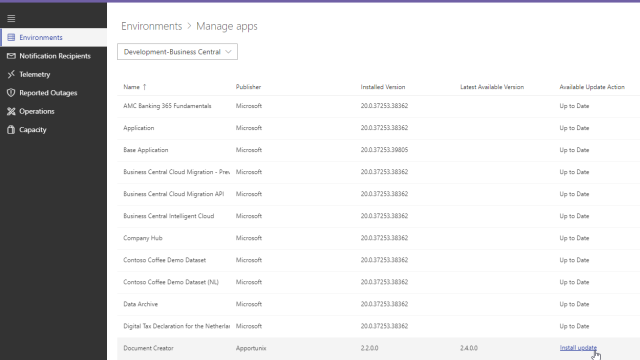Click the Latest Available Version header

tap(492, 87)
